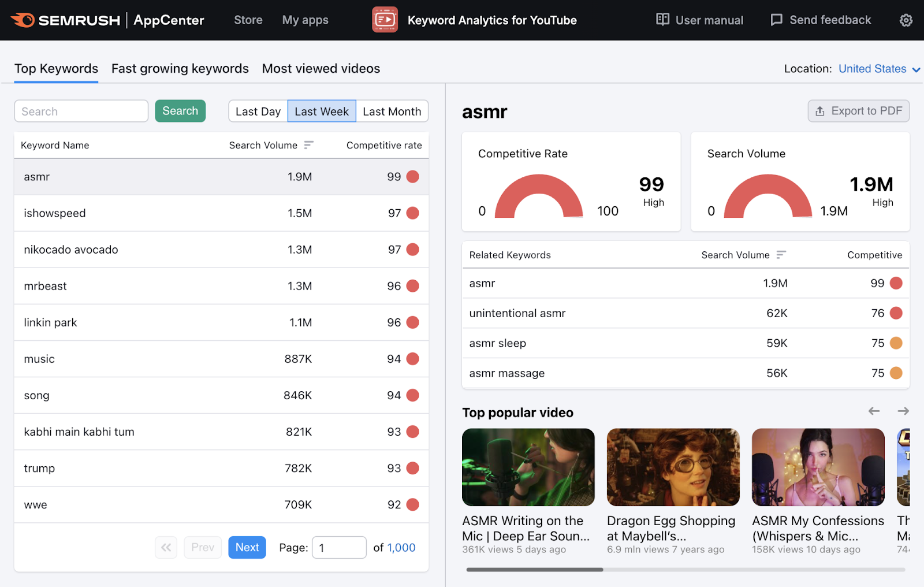924x587 pixels.
Task: Click the Send feedback chat icon
Action: [x=776, y=20]
